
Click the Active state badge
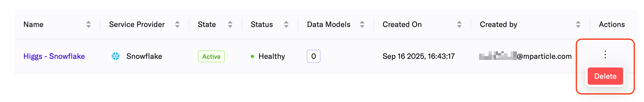(x=211, y=56)
